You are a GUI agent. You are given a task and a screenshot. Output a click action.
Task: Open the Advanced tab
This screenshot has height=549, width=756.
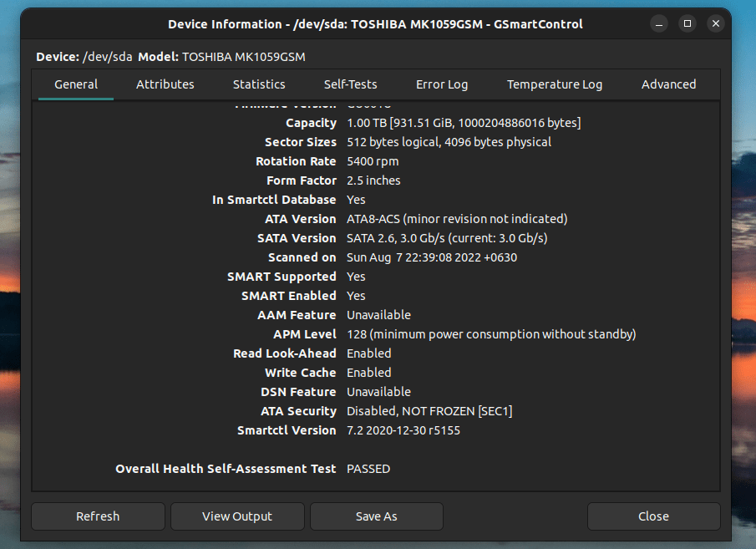pos(668,84)
